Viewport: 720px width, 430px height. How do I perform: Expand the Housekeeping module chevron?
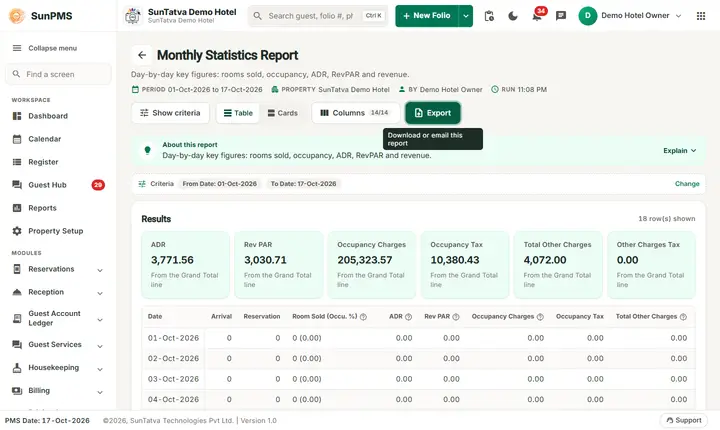(x=100, y=369)
